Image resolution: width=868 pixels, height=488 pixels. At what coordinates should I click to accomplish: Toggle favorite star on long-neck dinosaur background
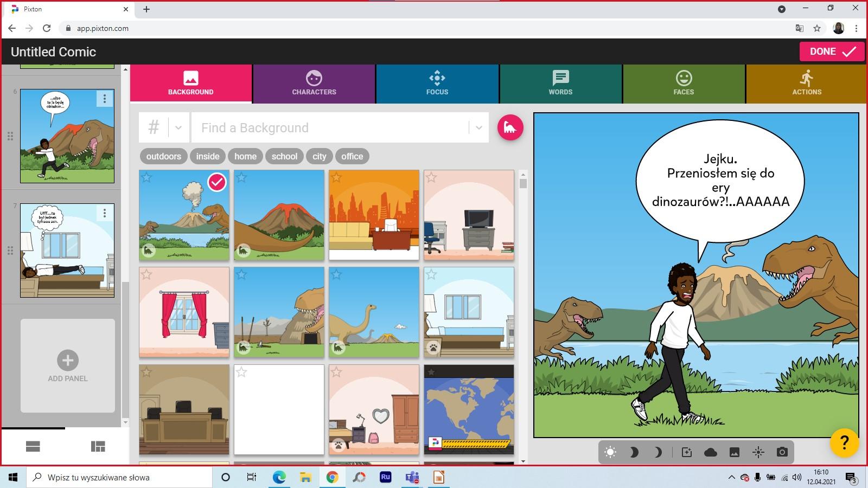point(336,275)
